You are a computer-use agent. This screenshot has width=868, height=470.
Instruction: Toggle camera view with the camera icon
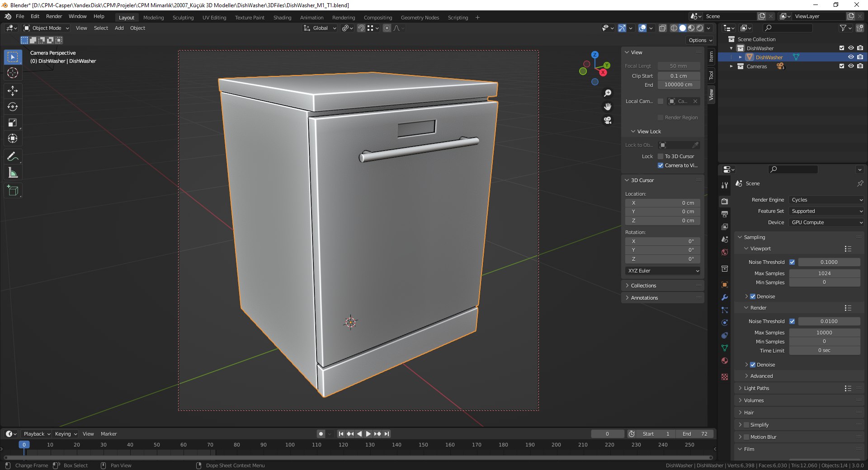click(608, 120)
